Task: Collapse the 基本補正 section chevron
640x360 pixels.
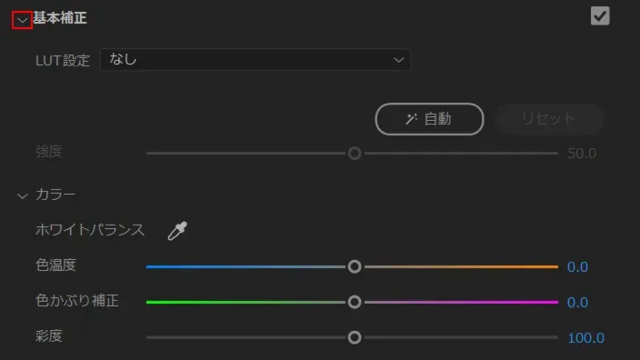Action: pyautogui.click(x=22, y=20)
